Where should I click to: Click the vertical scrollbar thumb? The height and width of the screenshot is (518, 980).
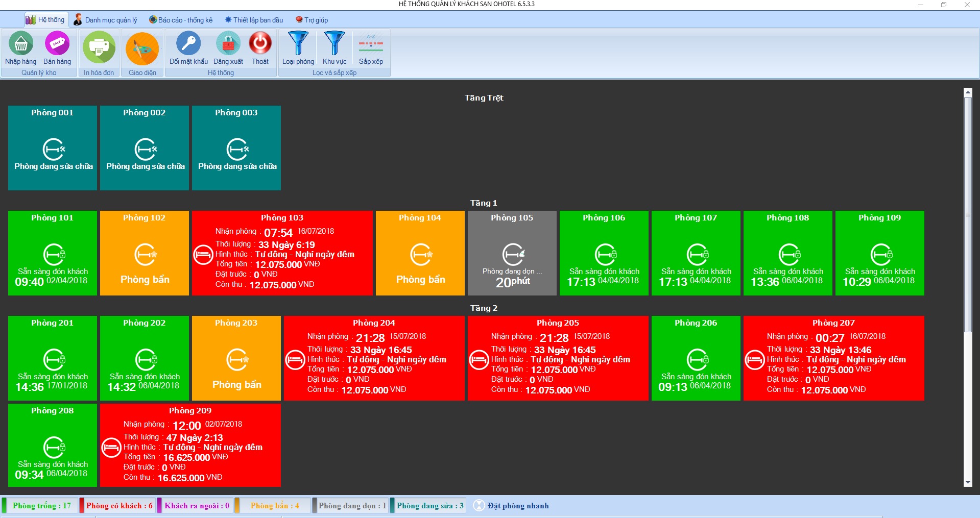tap(968, 214)
